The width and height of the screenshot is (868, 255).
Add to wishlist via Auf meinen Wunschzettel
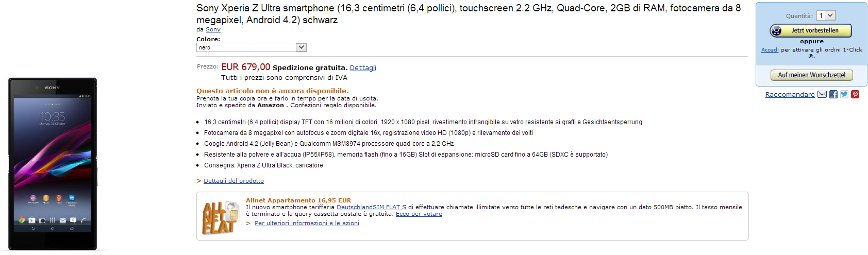(812, 75)
